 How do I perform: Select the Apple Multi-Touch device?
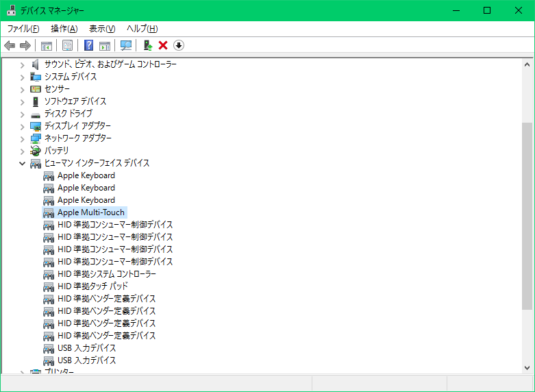tap(84, 212)
